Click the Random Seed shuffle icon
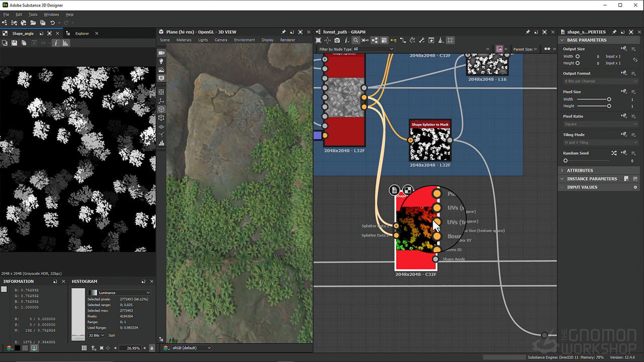644x362 pixels. (x=614, y=153)
